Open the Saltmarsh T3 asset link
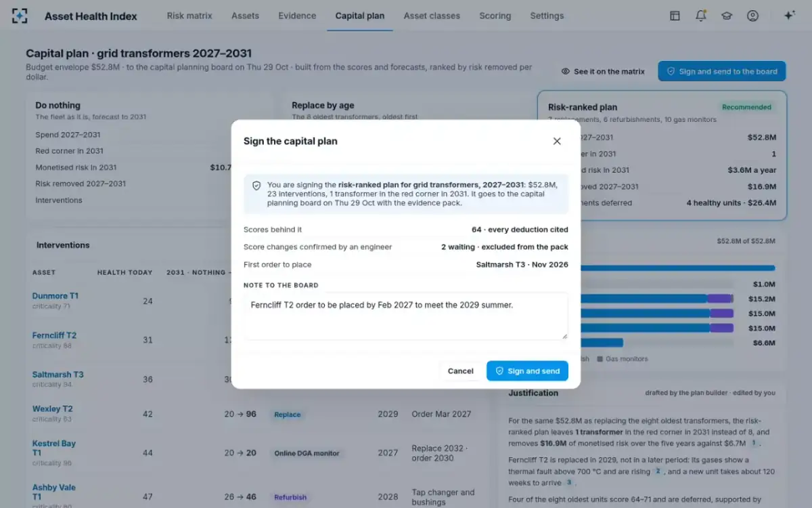812x508 pixels. (58, 375)
